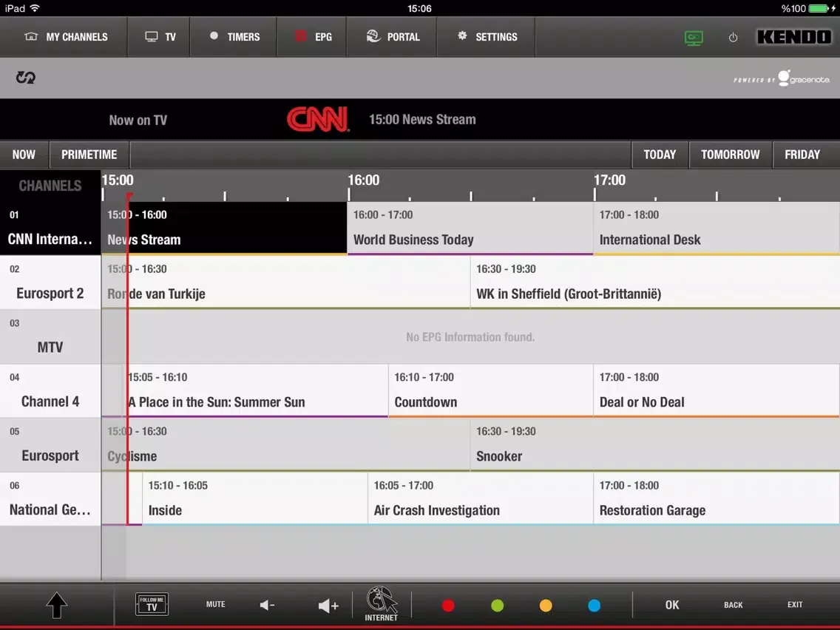Viewport: 840px width, 630px height.
Task: Click the green TV screen icon
Action: (x=694, y=38)
